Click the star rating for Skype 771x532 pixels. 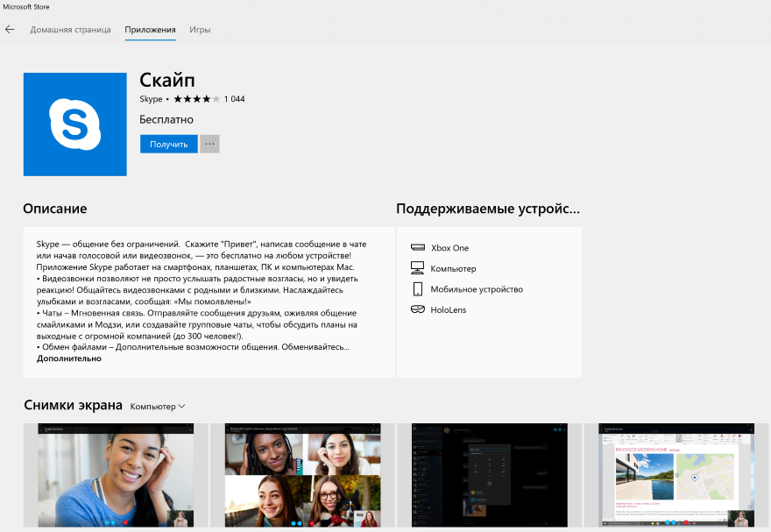[196, 99]
